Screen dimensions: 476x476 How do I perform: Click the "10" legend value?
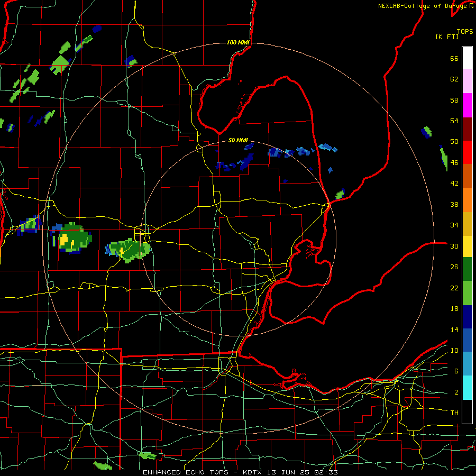454,350
